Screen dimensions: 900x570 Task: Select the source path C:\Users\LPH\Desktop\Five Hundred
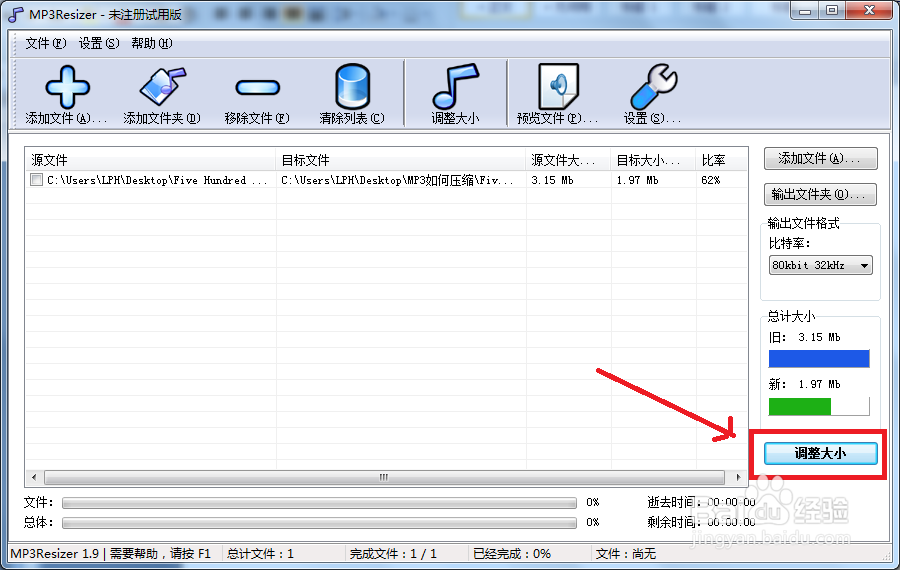157,180
